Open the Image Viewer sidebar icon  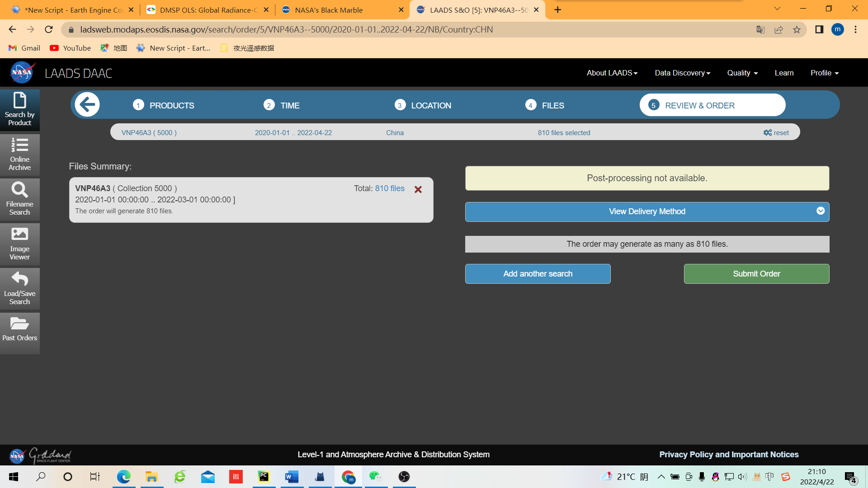point(19,244)
